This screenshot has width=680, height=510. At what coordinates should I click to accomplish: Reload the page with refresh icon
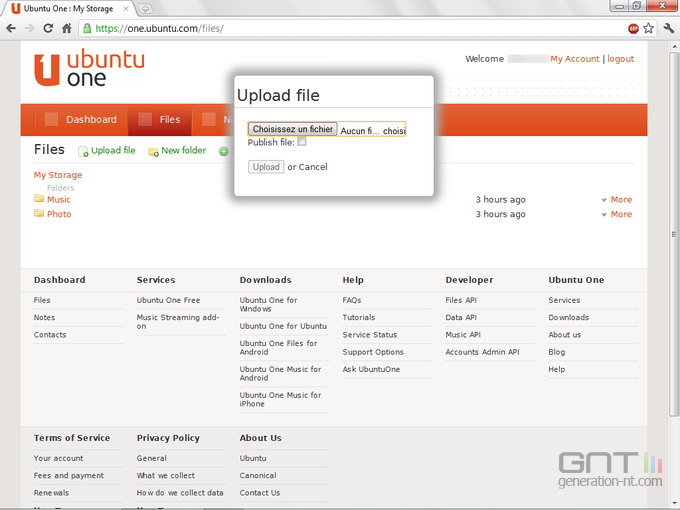click(48, 29)
